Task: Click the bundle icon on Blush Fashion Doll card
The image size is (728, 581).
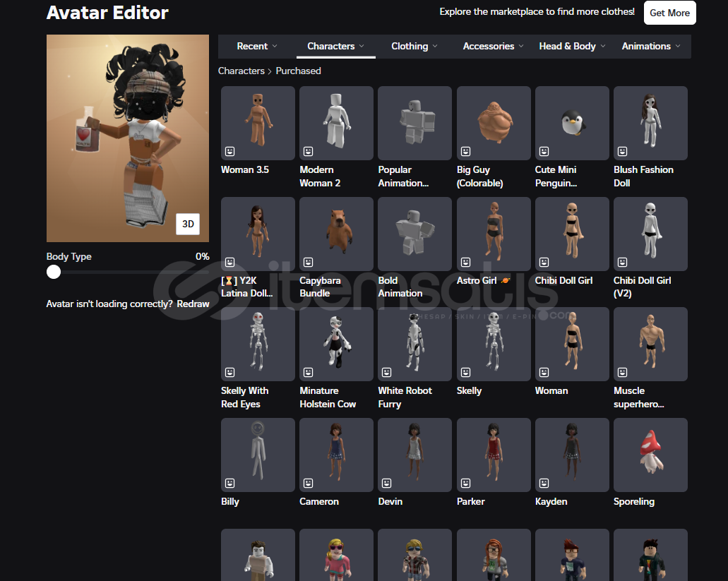Action: tap(623, 151)
